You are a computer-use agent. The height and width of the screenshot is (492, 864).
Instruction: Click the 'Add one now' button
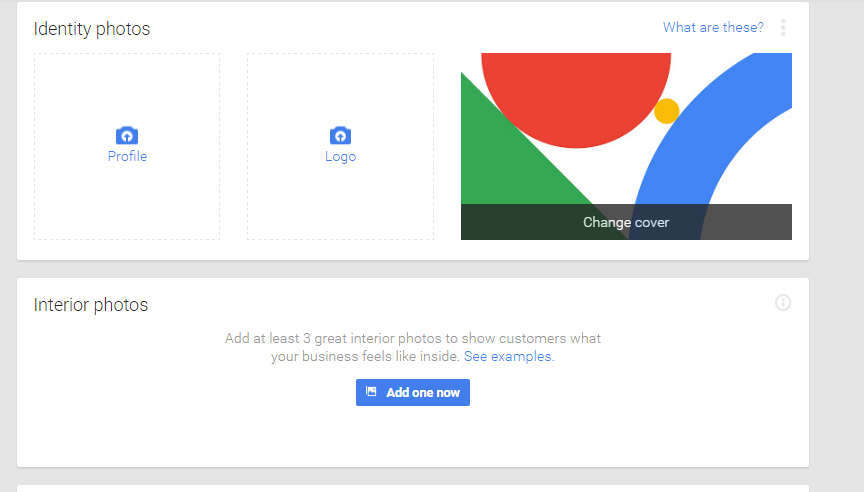[x=413, y=392]
